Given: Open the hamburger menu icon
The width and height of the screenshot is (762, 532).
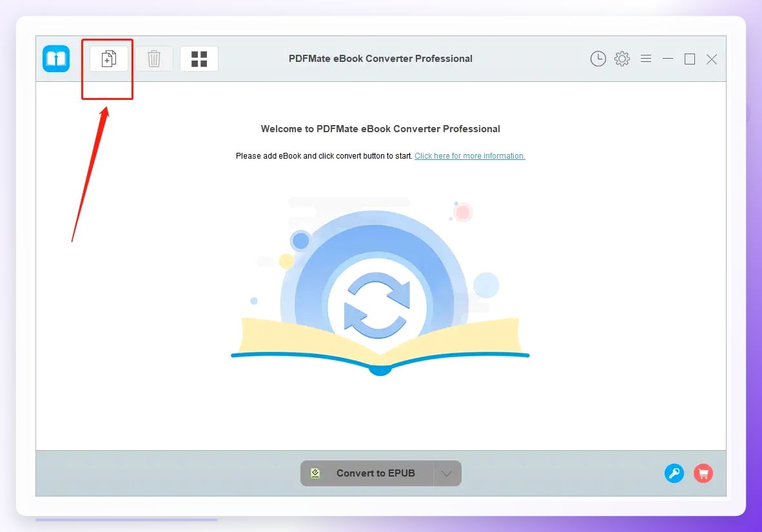Looking at the screenshot, I should [646, 59].
